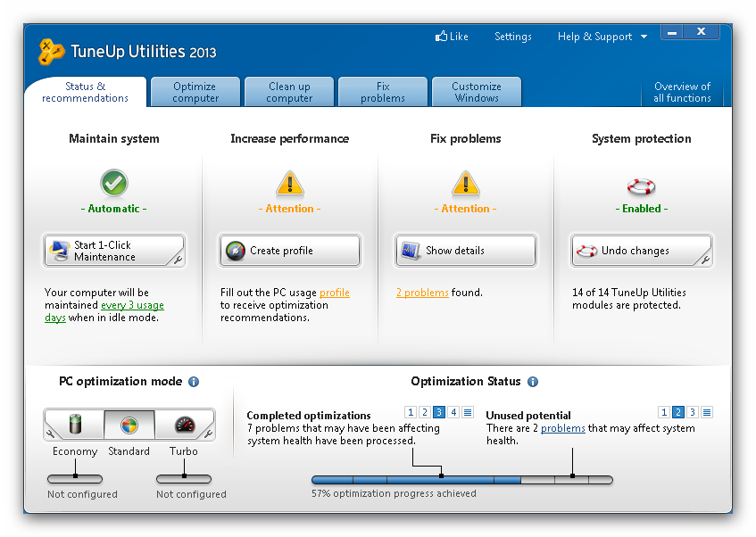756x537 pixels.
Task: Open the Unused potential list icon
Action: coord(707,412)
